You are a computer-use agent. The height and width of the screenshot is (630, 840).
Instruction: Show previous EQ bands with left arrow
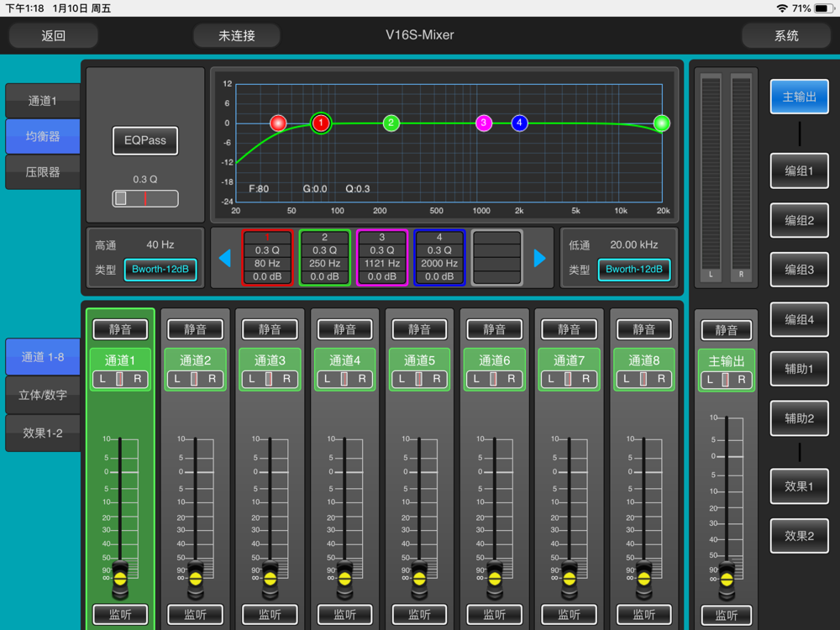point(225,258)
